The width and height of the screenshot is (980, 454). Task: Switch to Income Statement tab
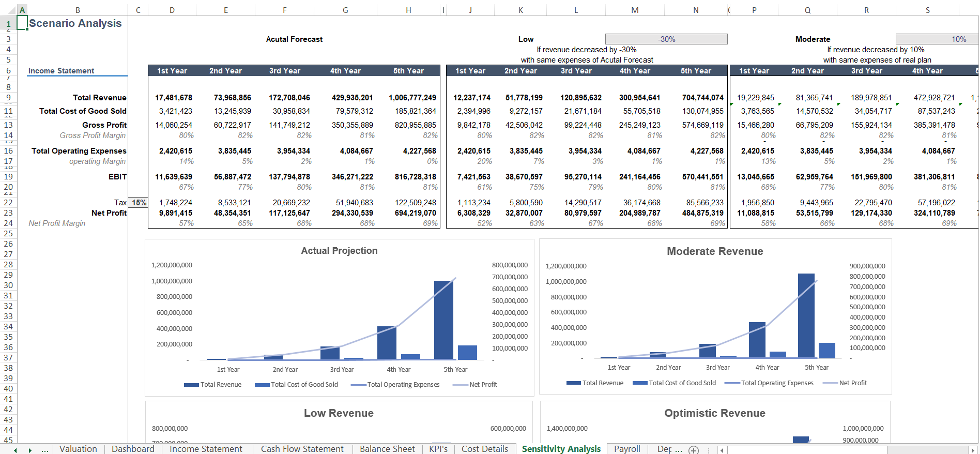pos(206,449)
